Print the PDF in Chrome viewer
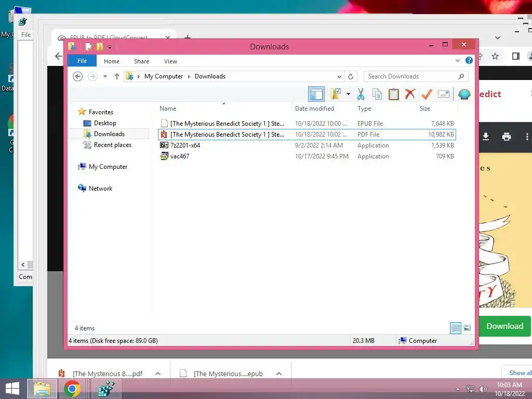532x399 pixels. 506,137
